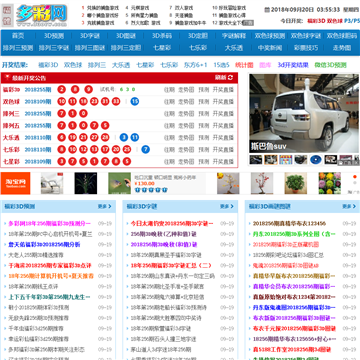Open 彩票技巧 in the navigation bar

(306, 48)
